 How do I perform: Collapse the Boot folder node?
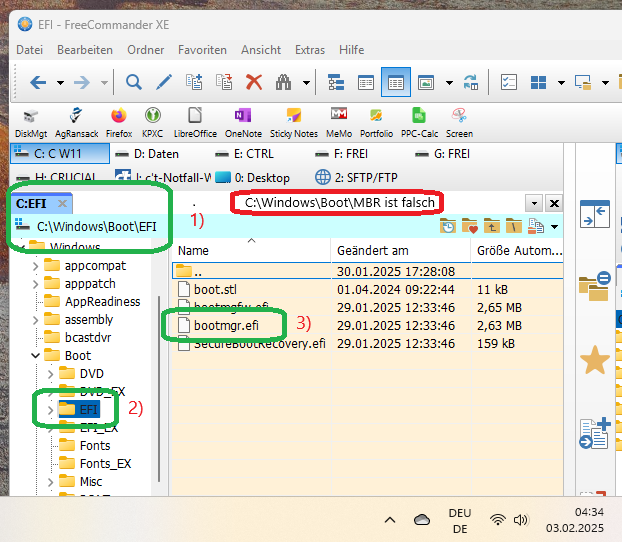tap(36, 356)
